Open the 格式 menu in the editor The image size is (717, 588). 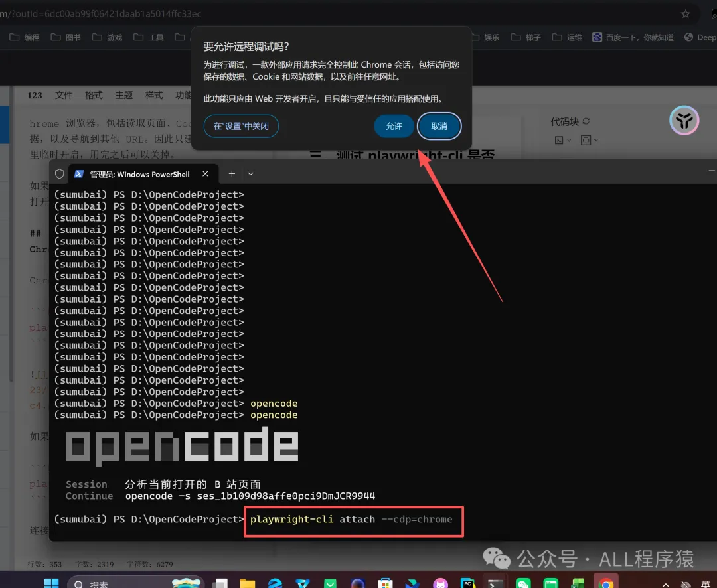(x=94, y=95)
